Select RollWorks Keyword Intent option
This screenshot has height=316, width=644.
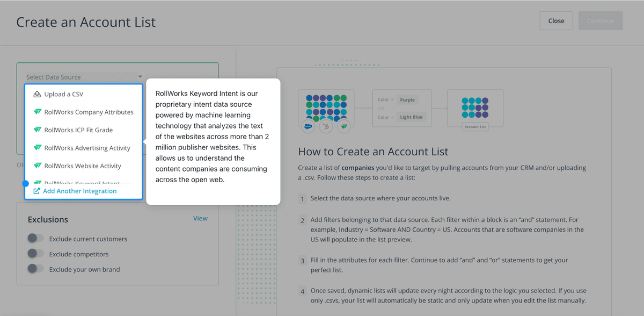point(84,182)
